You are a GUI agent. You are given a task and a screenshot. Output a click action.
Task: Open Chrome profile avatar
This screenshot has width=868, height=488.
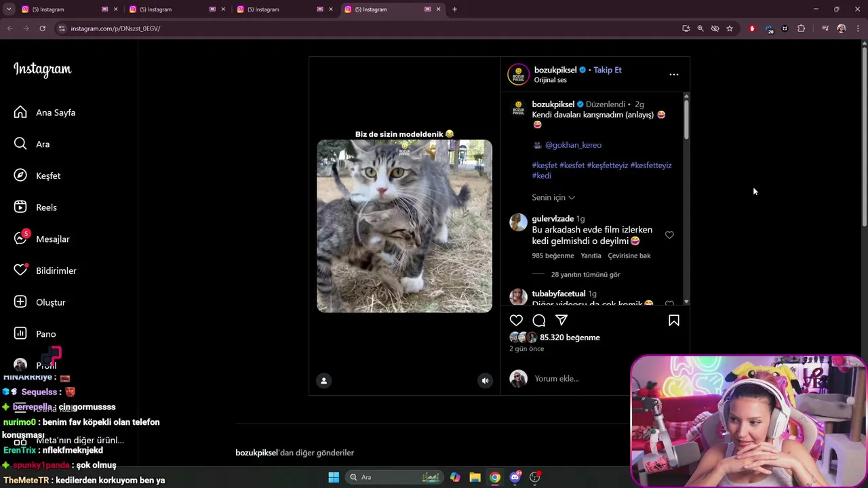point(842,28)
